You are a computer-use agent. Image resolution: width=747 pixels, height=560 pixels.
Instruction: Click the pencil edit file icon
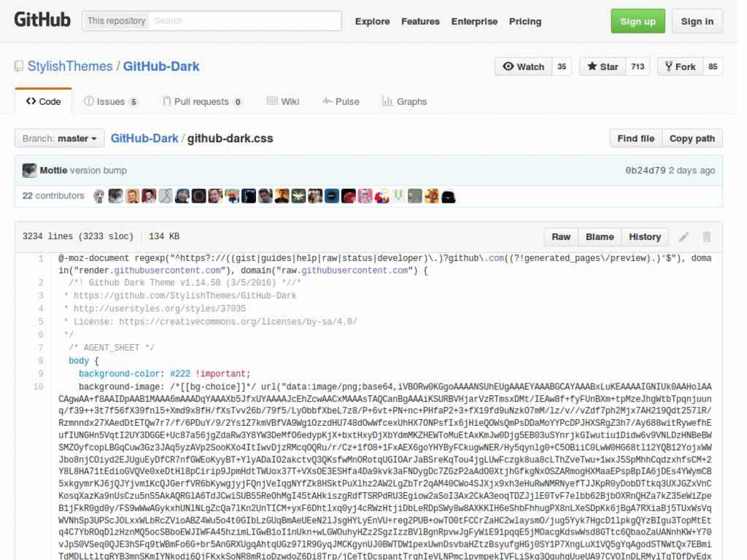pos(684,237)
